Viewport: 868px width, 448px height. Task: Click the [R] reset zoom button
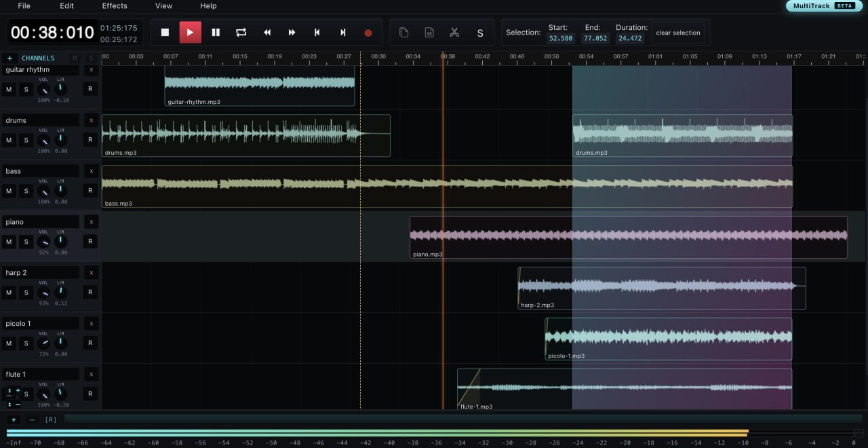click(x=51, y=419)
